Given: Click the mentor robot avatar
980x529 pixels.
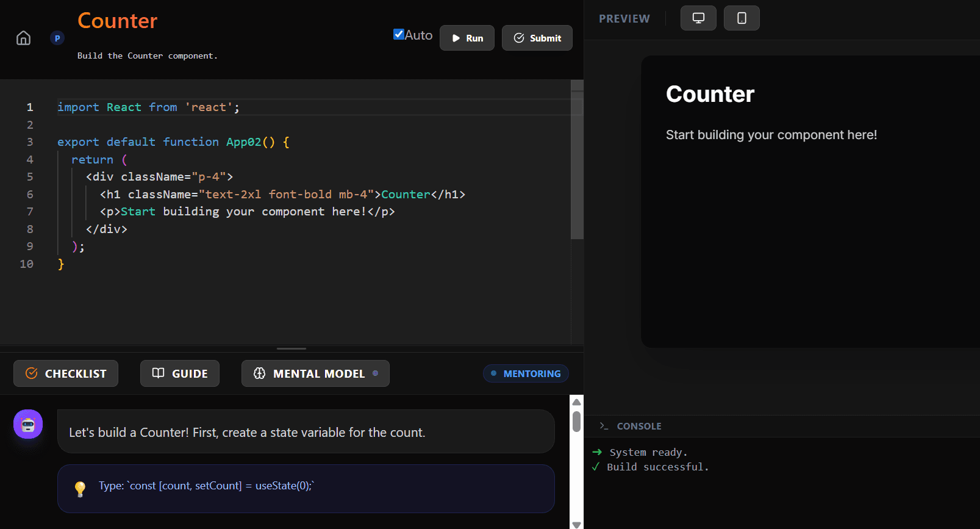Looking at the screenshot, I should pos(28,424).
